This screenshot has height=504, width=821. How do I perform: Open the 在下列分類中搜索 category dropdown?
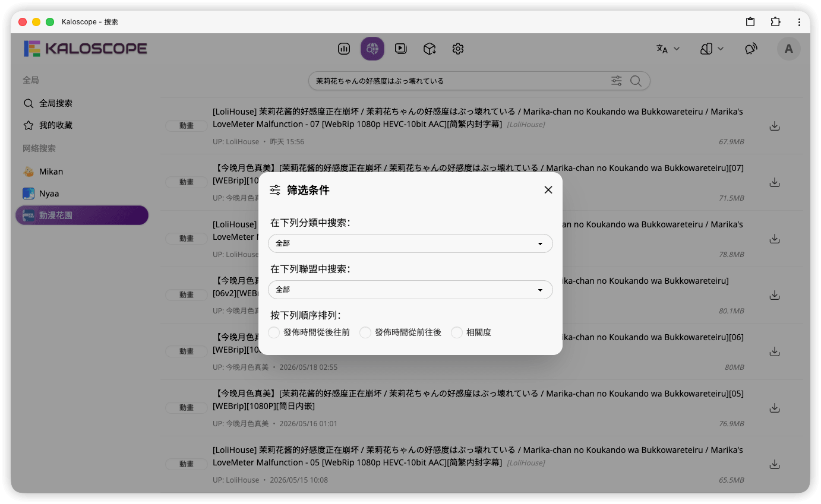(x=410, y=243)
